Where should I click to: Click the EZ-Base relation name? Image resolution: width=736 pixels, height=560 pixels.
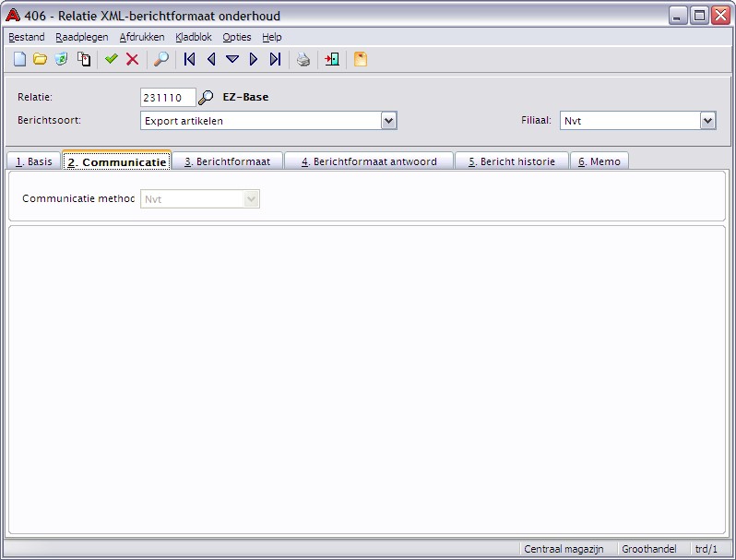245,97
